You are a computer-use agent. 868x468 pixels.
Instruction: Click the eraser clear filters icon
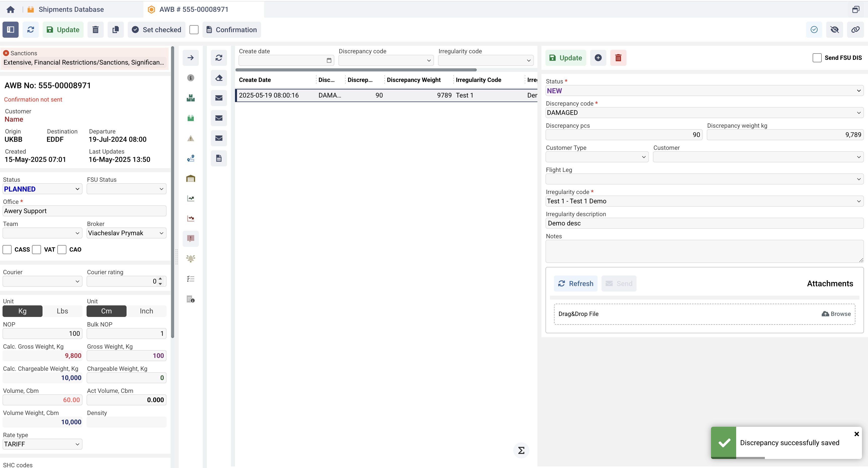click(219, 78)
